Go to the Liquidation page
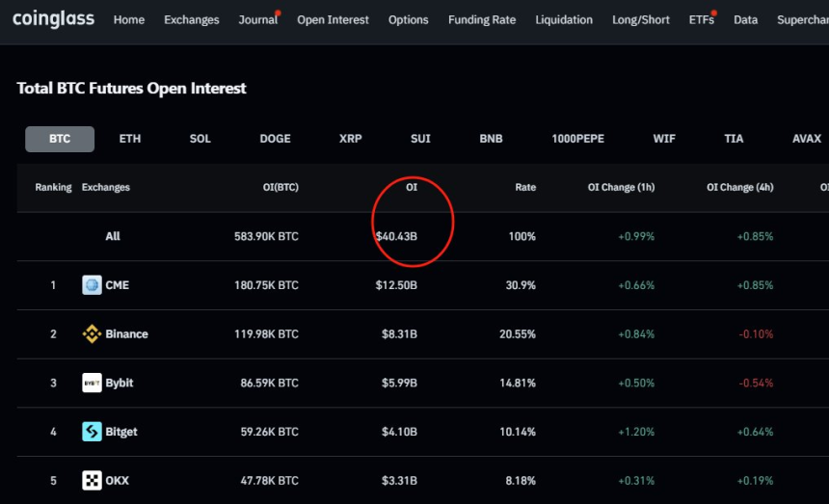Viewport: 829px width, 504px height. click(x=564, y=20)
